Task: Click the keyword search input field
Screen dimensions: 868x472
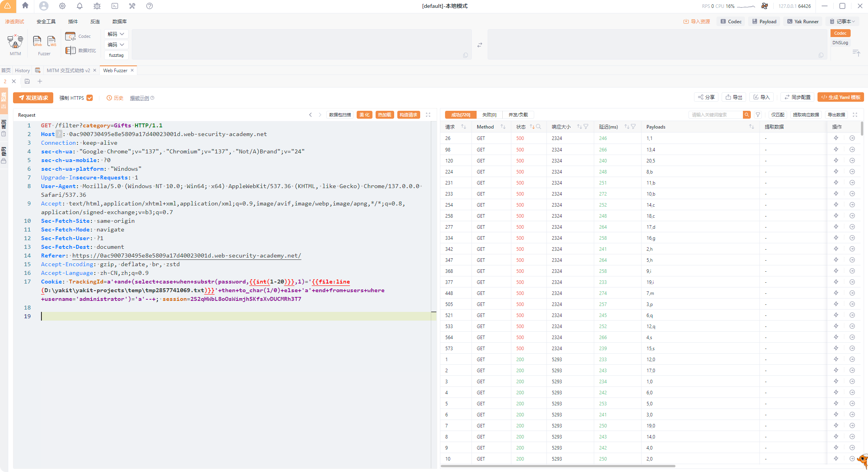Action: pyautogui.click(x=715, y=115)
